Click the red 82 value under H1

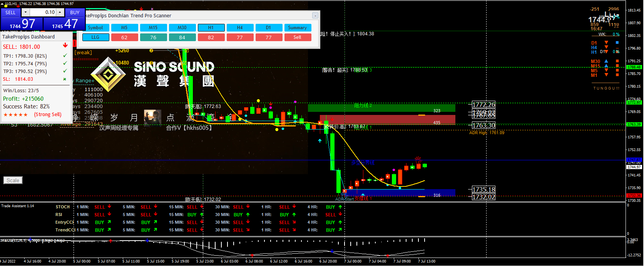[211, 37]
